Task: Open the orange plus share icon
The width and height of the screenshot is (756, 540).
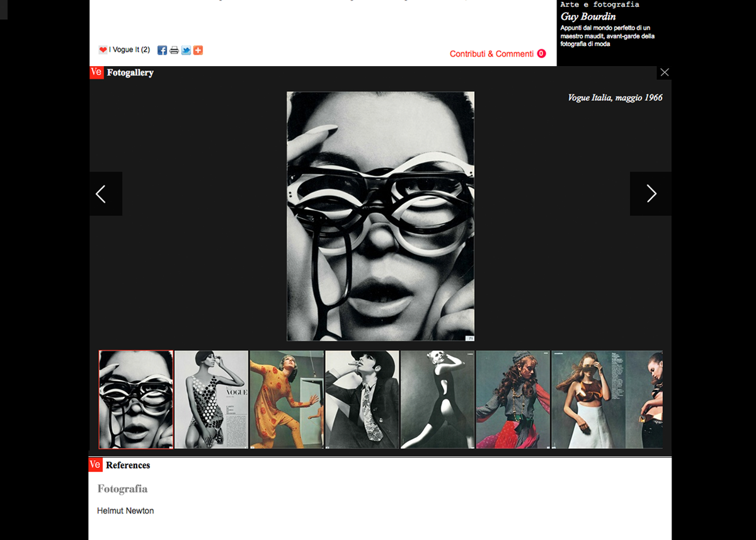Action: coord(198,50)
